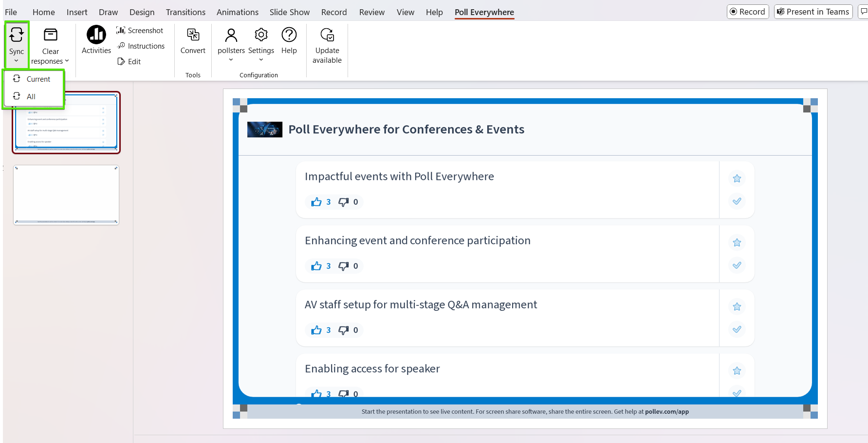Star the Impactful events with Poll Everywhere question
The image size is (868, 443).
(737, 178)
